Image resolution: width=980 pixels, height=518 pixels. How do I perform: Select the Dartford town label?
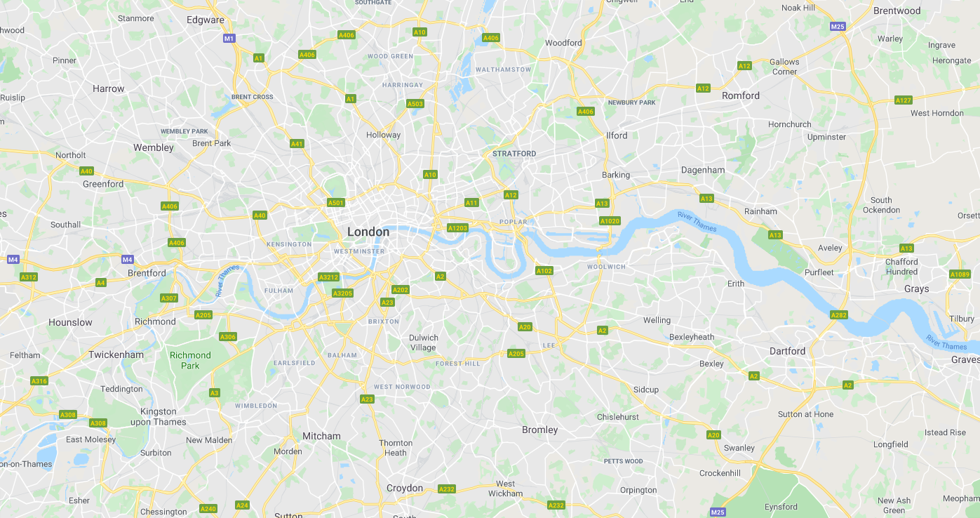(x=788, y=351)
